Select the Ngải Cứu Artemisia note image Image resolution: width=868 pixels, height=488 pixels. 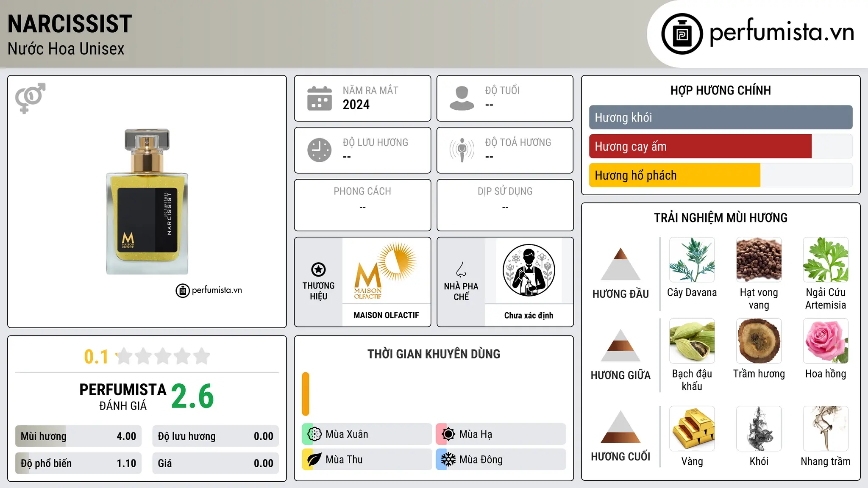coord(826,260)
